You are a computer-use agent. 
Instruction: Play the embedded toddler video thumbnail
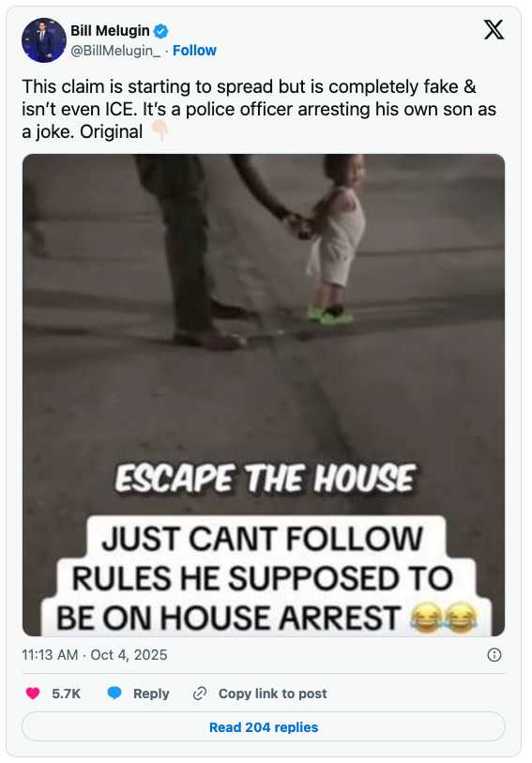point(264,395)
